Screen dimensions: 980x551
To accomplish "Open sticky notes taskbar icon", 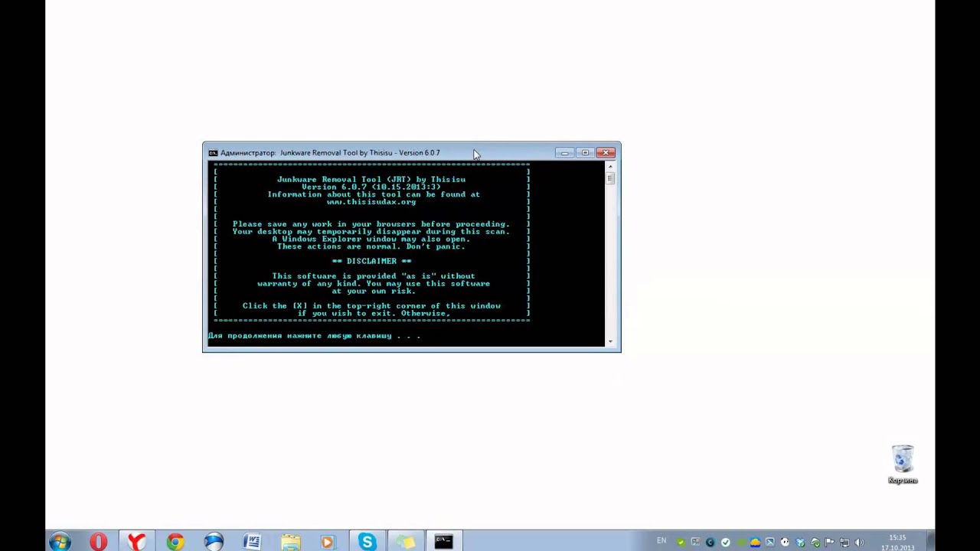I will pos(405,542).
